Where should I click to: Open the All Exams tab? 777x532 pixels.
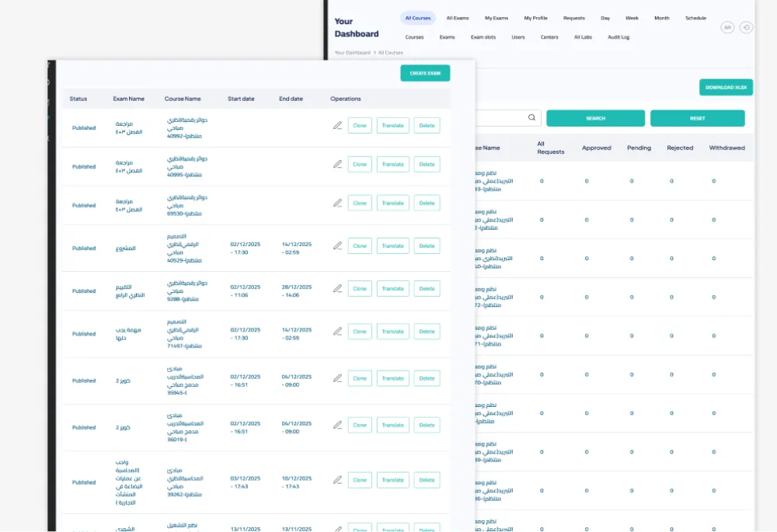[x=458, y=18]
